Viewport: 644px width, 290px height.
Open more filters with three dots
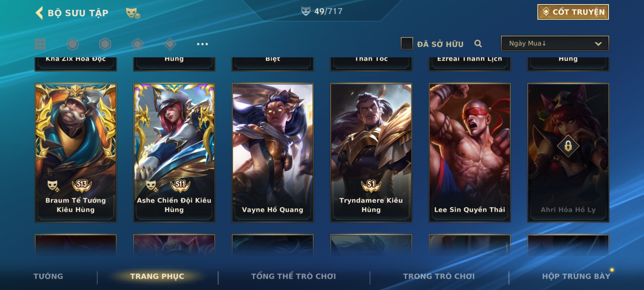coord(202,44)
